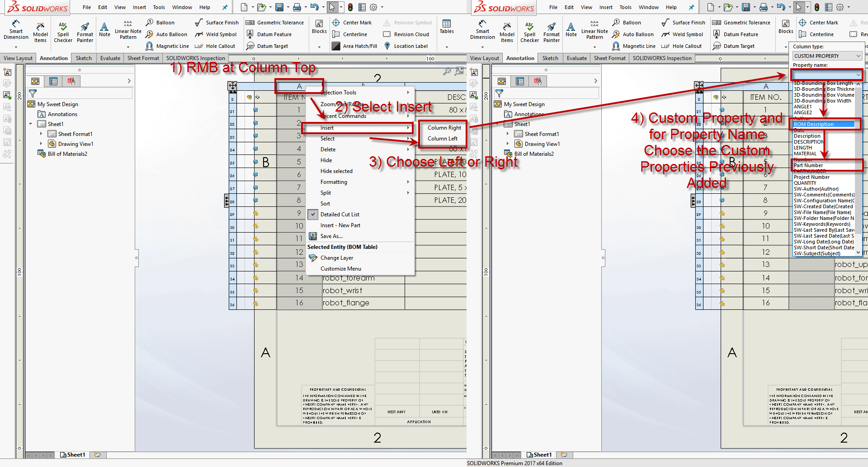Choose Column Right submenu item
This screenshot has height=467, width=868.
(444, 128)
